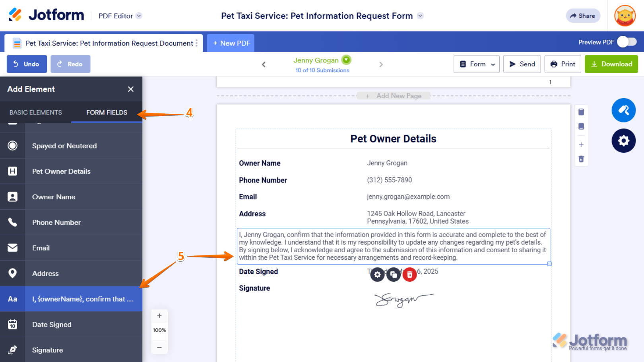Viewport: 644px width, 362px height.
Task: Duplicate the selected text element
Action: 394,274
